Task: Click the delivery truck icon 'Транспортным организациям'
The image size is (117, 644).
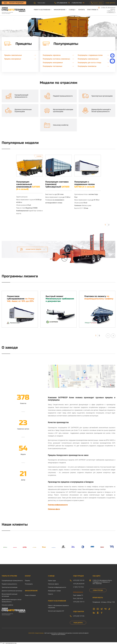Action: [x=85, y=96]
